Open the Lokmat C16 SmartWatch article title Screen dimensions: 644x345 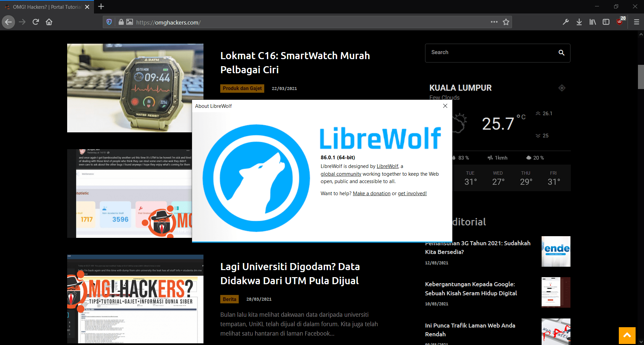click(x=295, y=62)
